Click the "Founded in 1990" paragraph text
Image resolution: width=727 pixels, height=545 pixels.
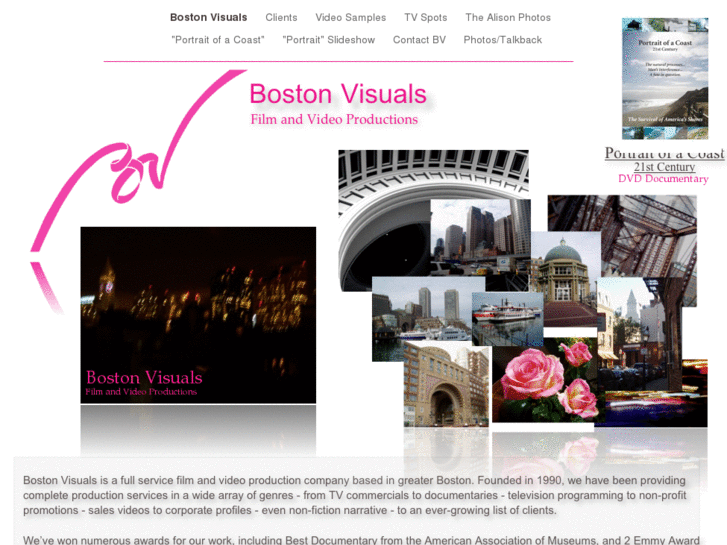point(355,495)
